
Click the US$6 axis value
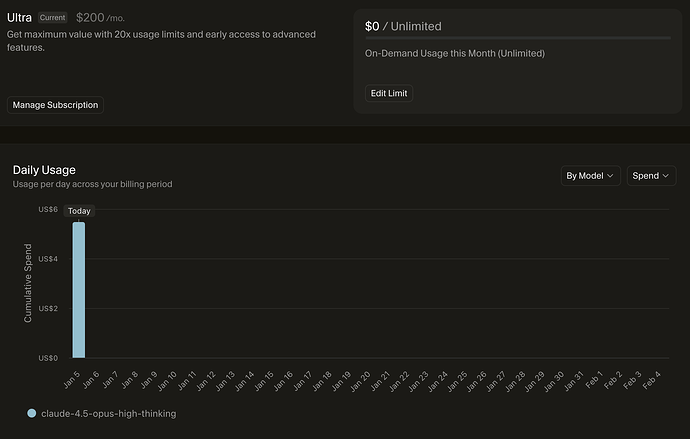click(x=48, y=209)
